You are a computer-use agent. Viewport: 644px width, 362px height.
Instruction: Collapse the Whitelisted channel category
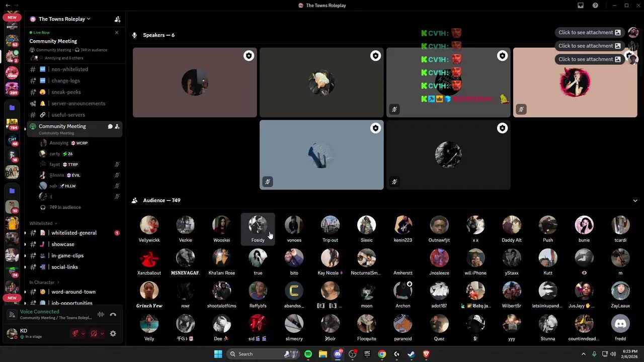click(43, 223)
